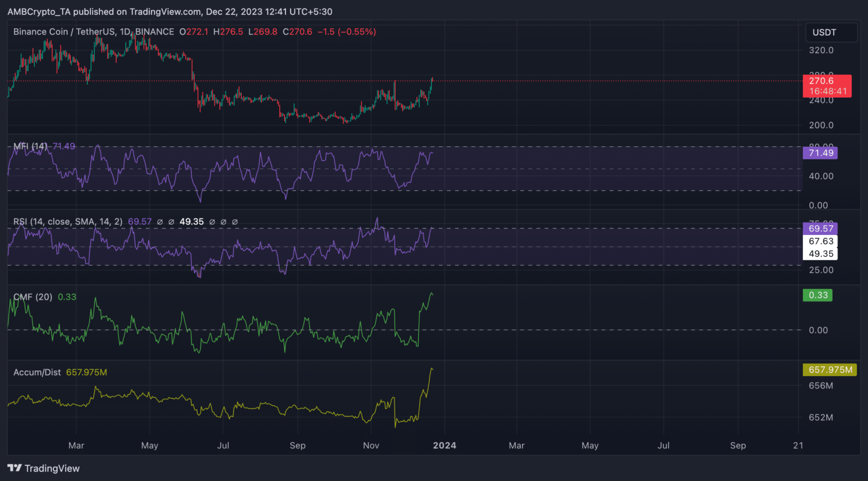Click the 2024 label on the time axis
This screenshot has width=868, height=481.
[x=444, y=445]
